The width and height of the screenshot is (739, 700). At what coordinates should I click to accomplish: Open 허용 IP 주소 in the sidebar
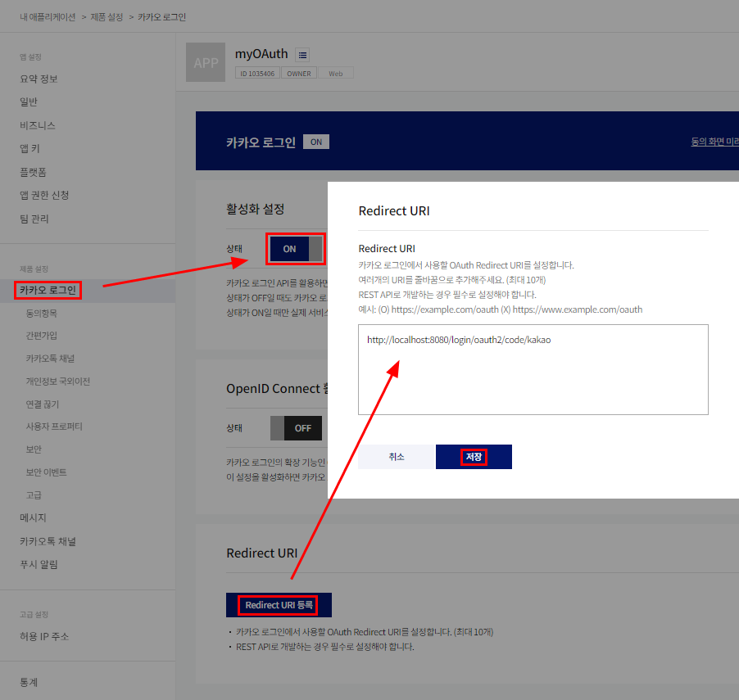44,636
